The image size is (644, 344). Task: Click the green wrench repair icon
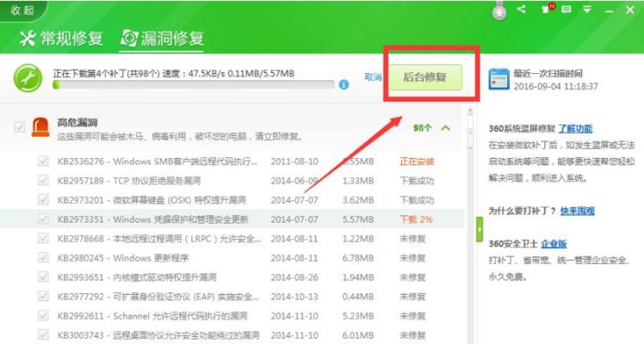(x=28, y=78)
